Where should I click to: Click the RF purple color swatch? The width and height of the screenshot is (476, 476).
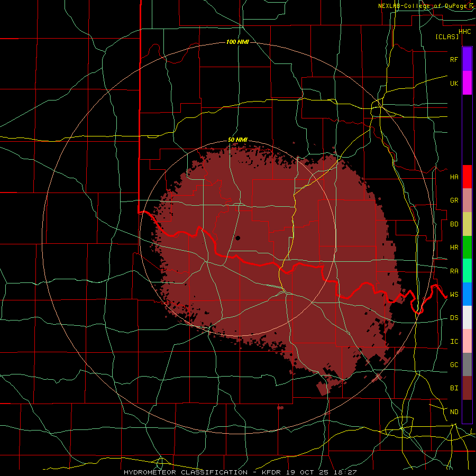coord(467,59)
